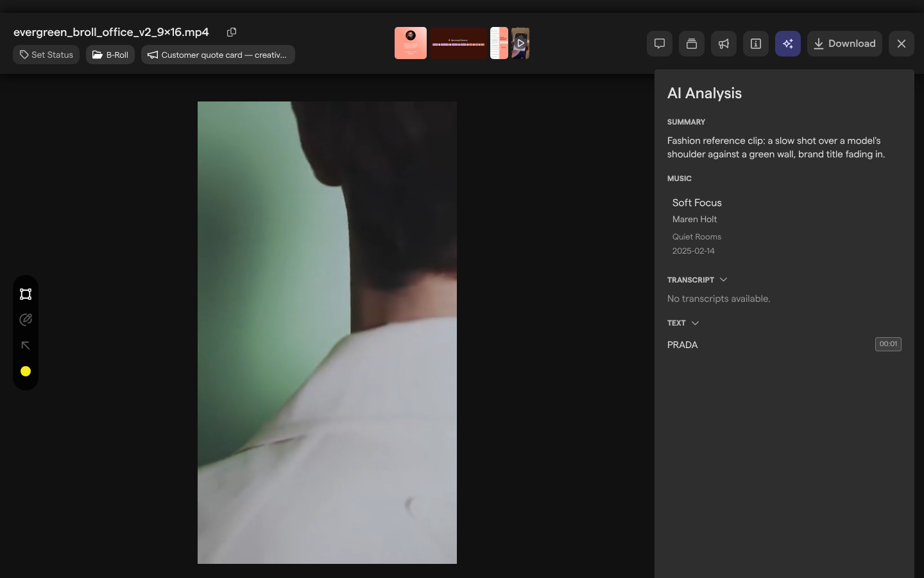The width and height of the screenshot is (924, 578).
Task: Open the Customer quote card campaign chip
Action: tap(218, 55)
